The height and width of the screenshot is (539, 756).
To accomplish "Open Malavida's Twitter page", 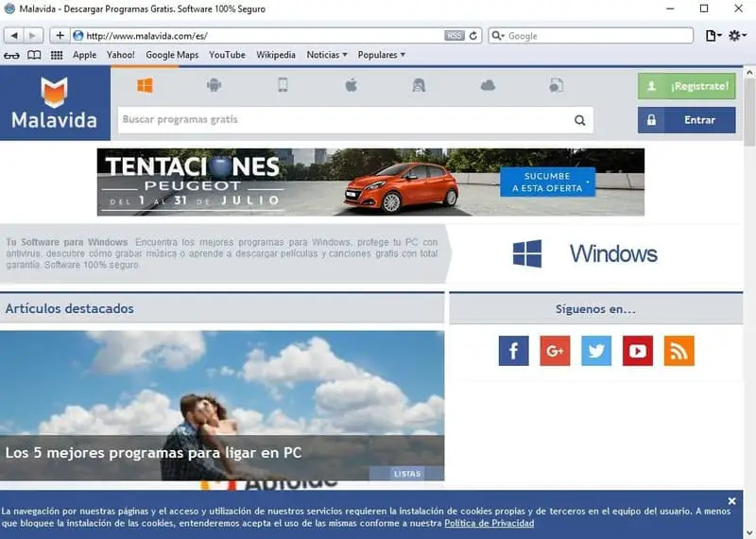I will pyautogui.click(x=596, y=351).
